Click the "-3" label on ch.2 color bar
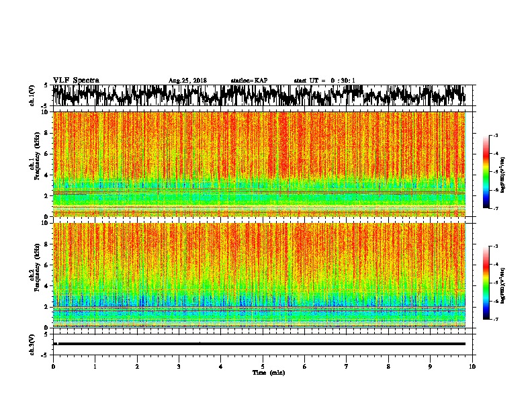Image resolution: width=532 pixels, height=411 pixels. tap(495, 246)
